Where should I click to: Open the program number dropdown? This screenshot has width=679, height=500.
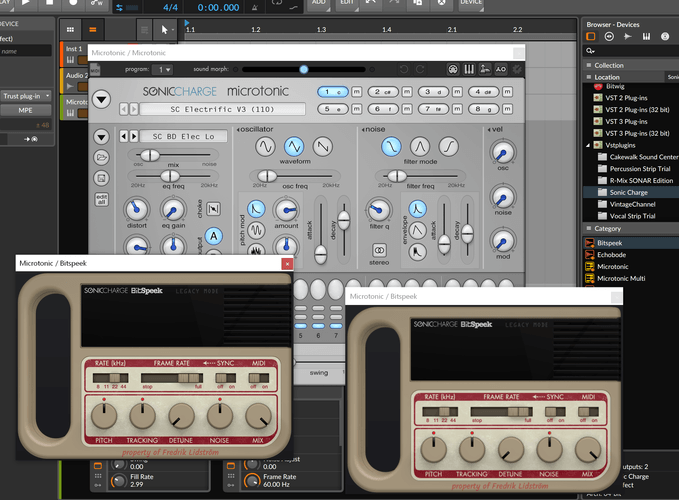(164, 70)
